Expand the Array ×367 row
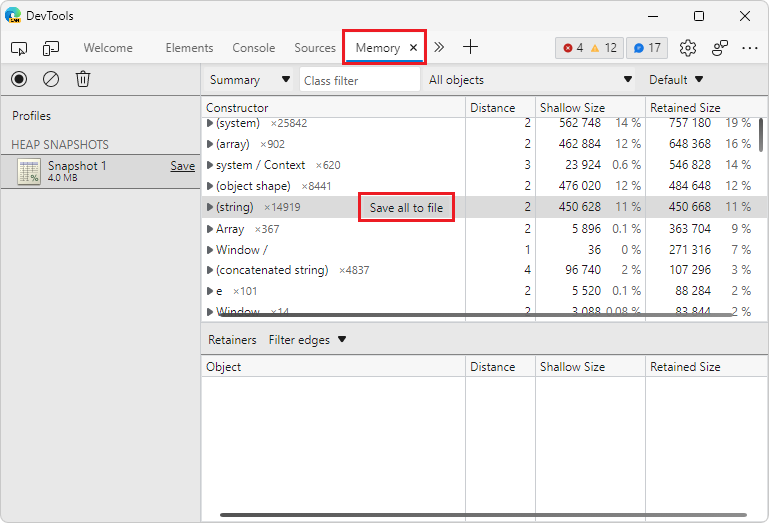Screen dimensions: 769x523 click(210, 229)
